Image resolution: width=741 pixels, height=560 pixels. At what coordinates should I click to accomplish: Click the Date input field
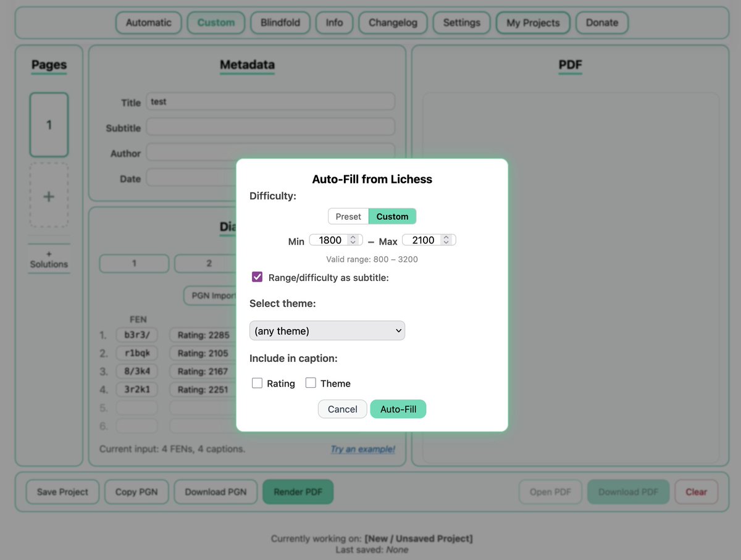191,178
